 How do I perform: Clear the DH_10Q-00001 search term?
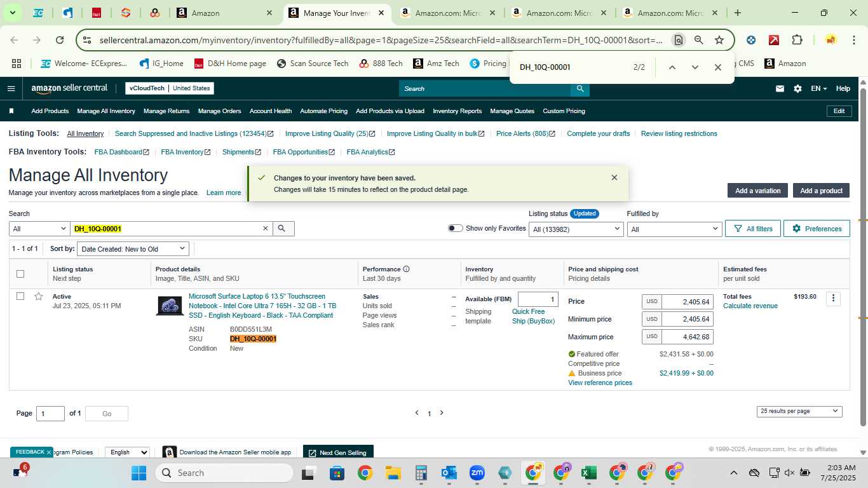[x=266, y=229]
